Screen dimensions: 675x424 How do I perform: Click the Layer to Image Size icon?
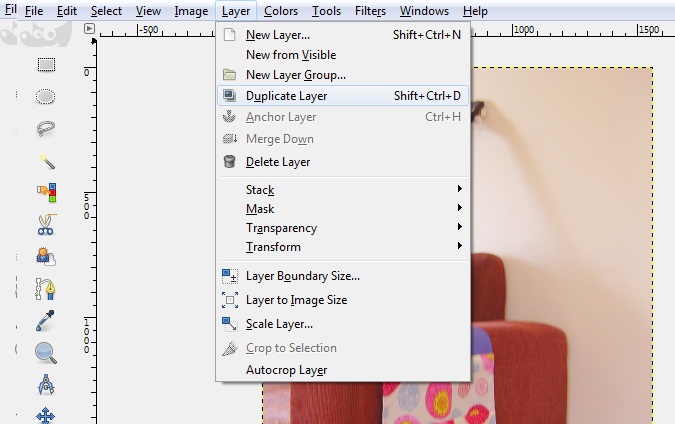pos(230,300)
